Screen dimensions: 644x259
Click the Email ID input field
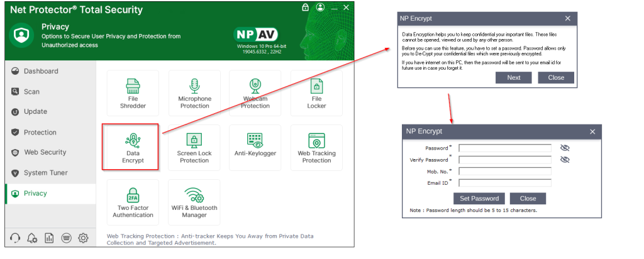(x=505, y=183)
